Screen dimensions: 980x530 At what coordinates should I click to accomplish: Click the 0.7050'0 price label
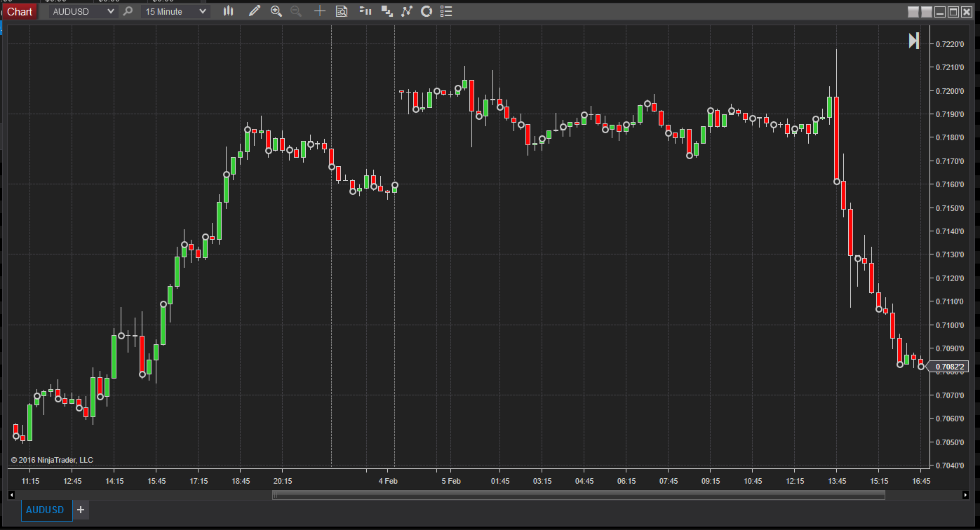[949, 442]
